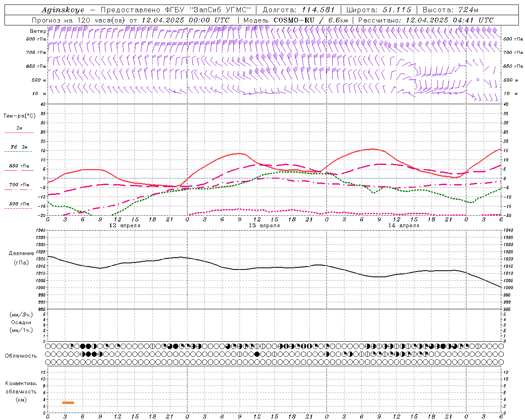Click the left "500 м" wind level label

point(39,80)
